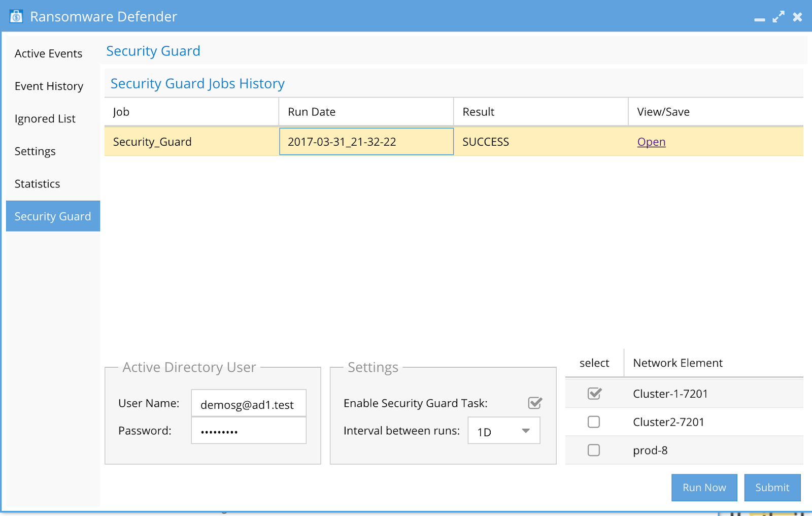The width and height of the screenshot is (812, 516).
Task: Select Security Guard sidebar item
Action: coord(53,216)
